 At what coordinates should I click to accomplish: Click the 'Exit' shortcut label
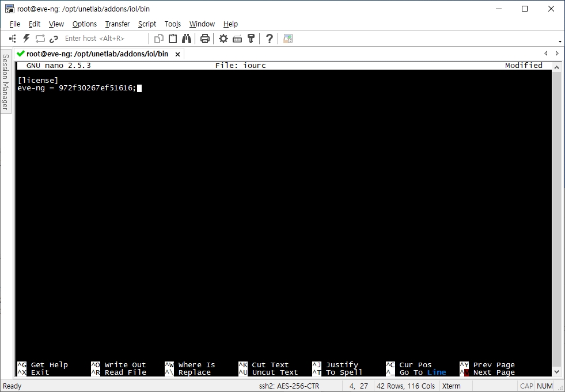pos(40,372)
